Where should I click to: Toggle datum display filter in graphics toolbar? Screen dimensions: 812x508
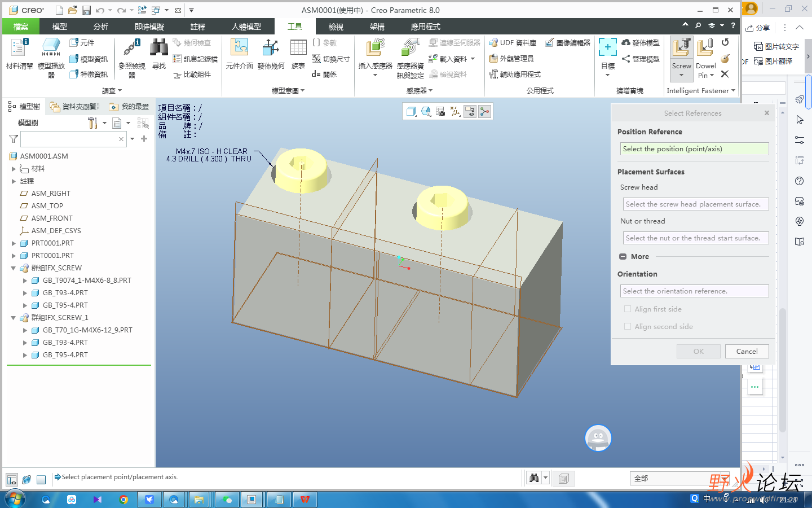455,112
